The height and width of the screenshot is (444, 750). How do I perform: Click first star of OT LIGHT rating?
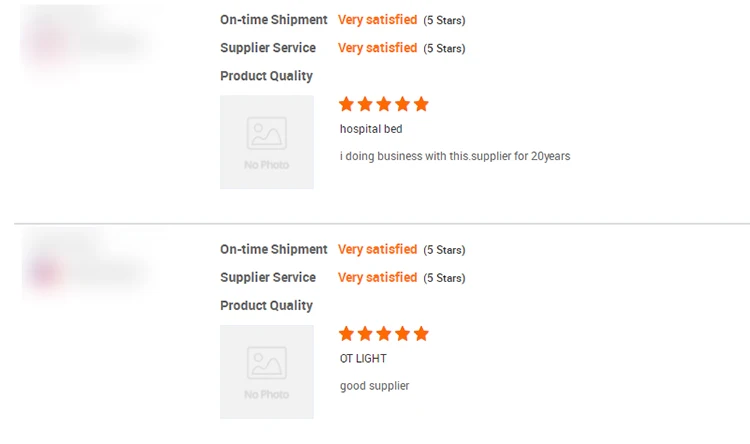(347, 334)
